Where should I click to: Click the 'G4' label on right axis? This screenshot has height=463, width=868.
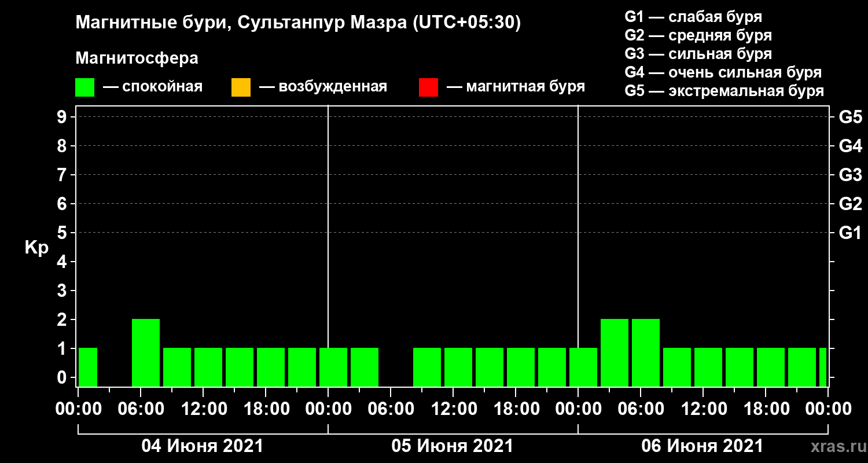[x=850, y=146]
